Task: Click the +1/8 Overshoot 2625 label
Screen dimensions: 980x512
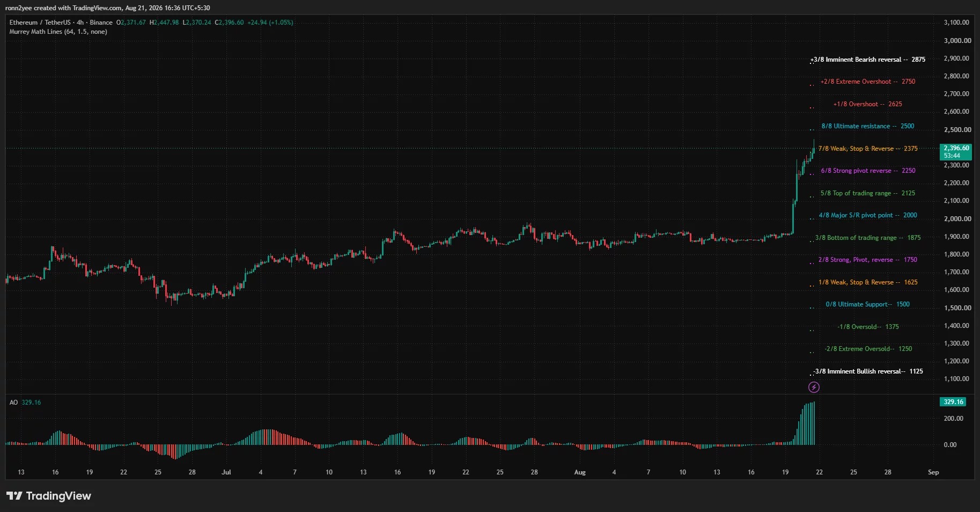Action: click(868, 104)
